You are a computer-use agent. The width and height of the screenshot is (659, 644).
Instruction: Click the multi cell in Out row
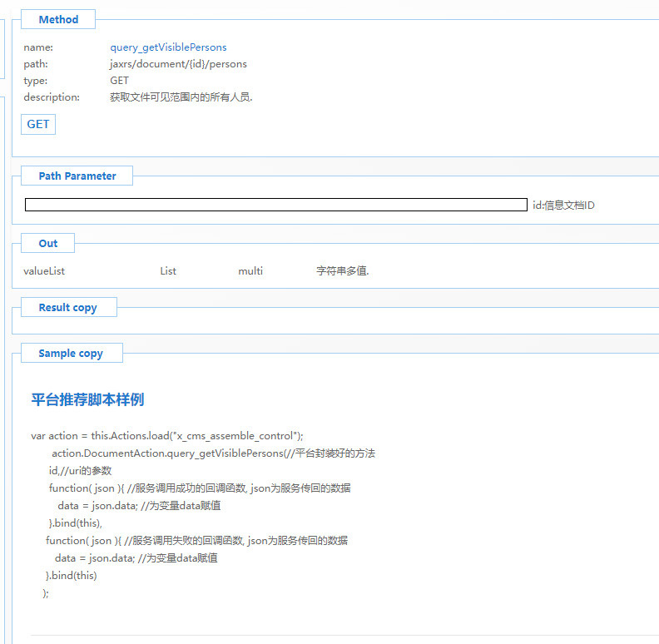pyautogui.click(x=250, y=271)
